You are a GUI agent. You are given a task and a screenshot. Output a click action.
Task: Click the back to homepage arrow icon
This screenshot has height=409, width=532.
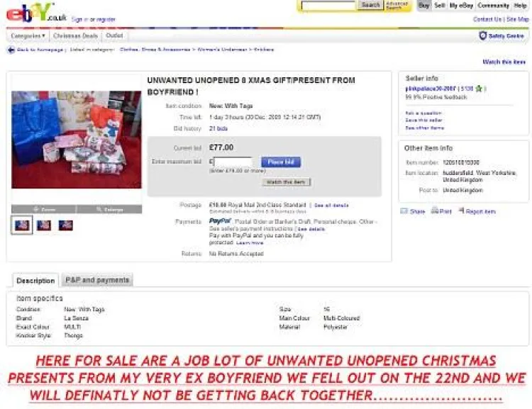tap(11, 50)
